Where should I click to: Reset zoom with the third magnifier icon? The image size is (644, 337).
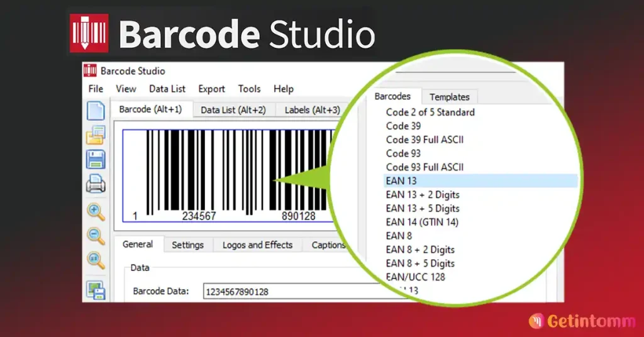coord(96,260)
